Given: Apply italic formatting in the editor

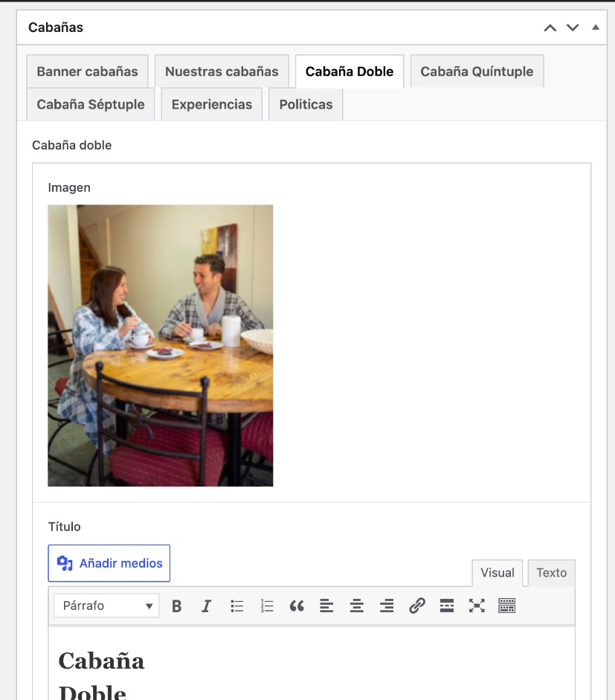Looking at the screenshot, I should click(206, 606).
